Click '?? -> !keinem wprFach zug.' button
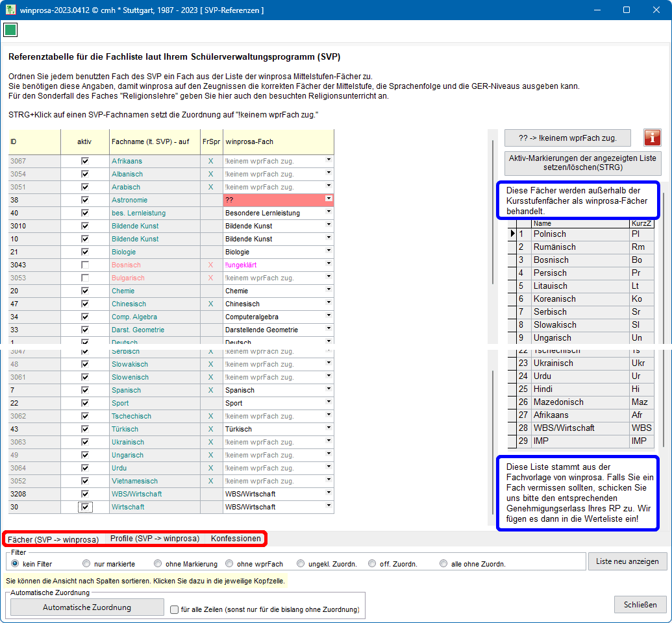672x623 pixels. [567, 138]
